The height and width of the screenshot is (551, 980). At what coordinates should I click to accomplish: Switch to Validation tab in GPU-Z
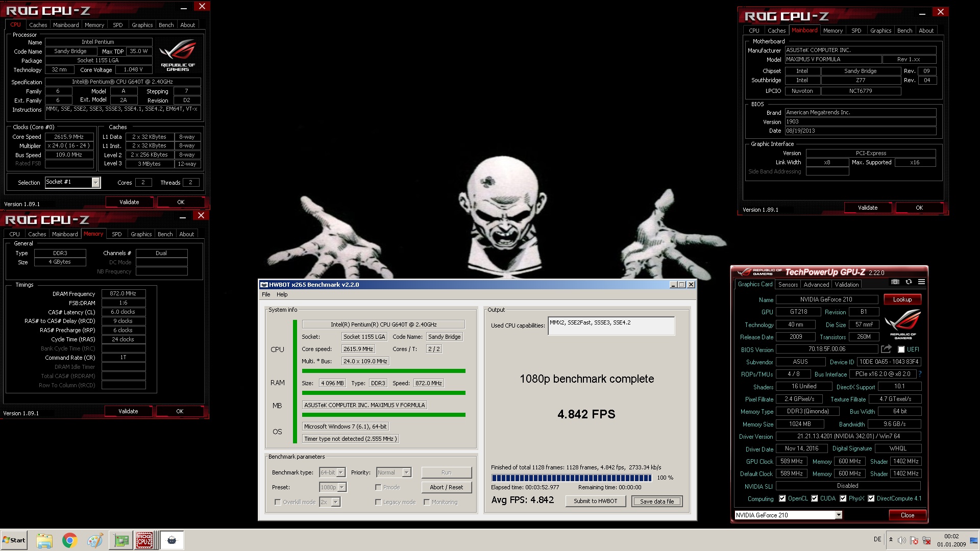(x=847, y=285)
